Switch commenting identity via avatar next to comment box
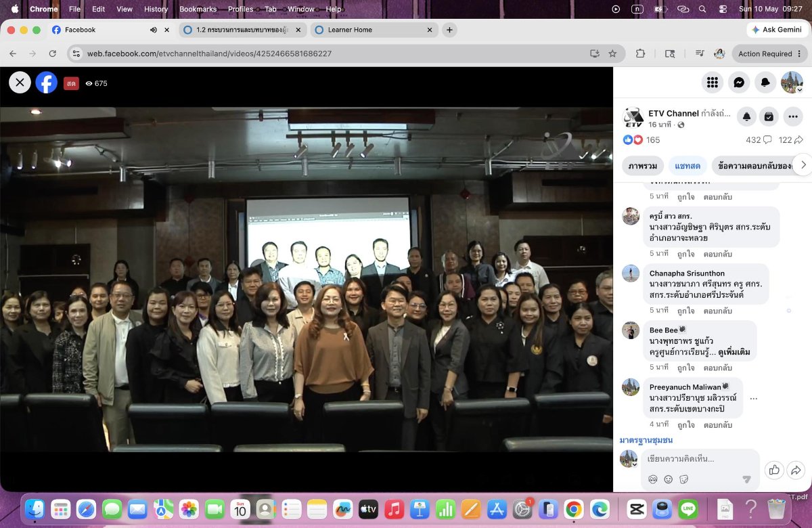 pyautogui.click(x=629, y=458)
